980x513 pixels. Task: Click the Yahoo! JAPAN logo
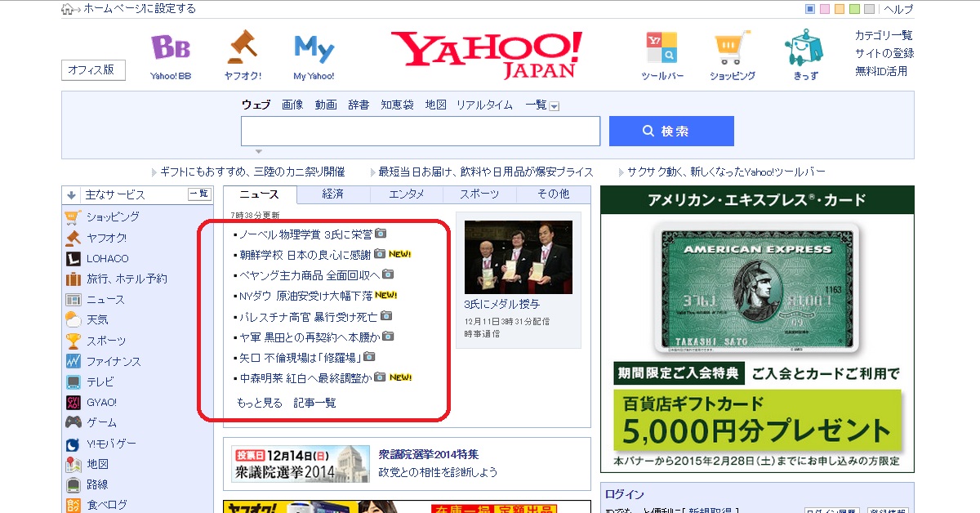pyautogui.click(x=487, y=54)
